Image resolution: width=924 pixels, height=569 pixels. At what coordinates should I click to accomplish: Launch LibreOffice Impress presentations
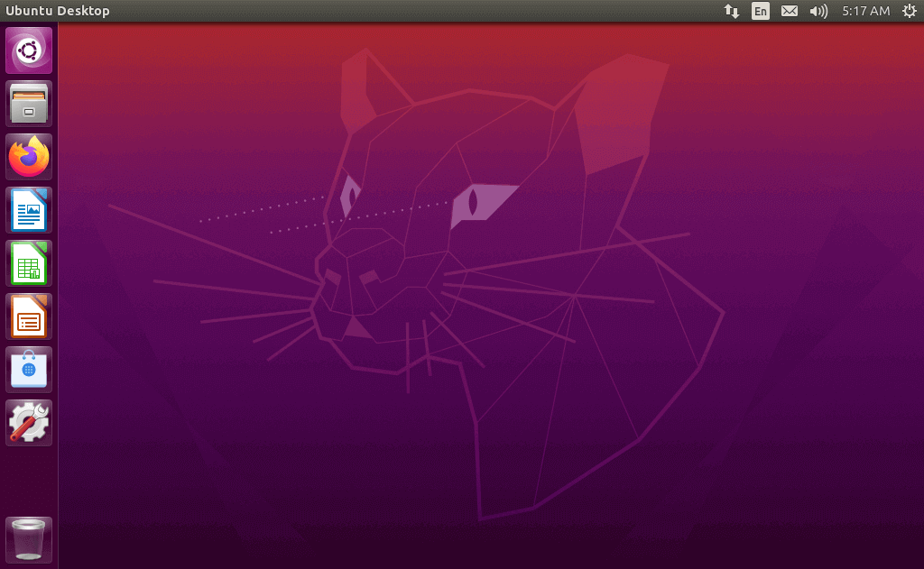(x=29, y=317)
